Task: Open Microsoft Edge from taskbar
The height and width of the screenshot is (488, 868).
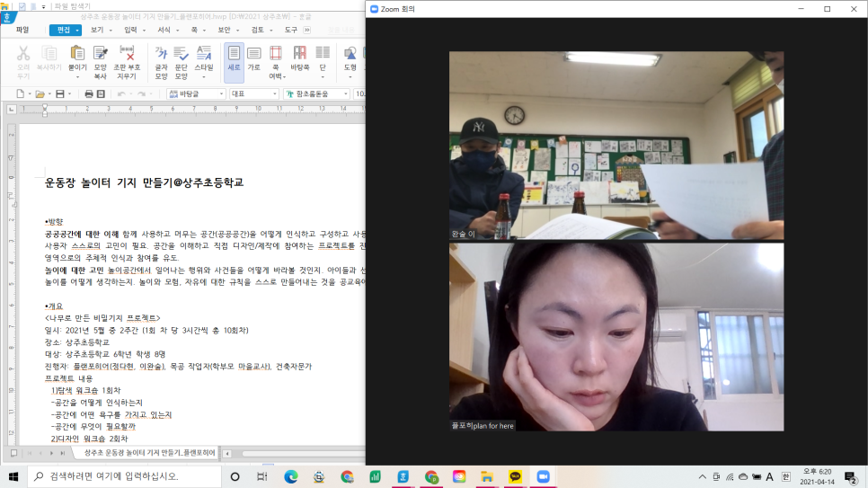Action: (x=290, y=476)
